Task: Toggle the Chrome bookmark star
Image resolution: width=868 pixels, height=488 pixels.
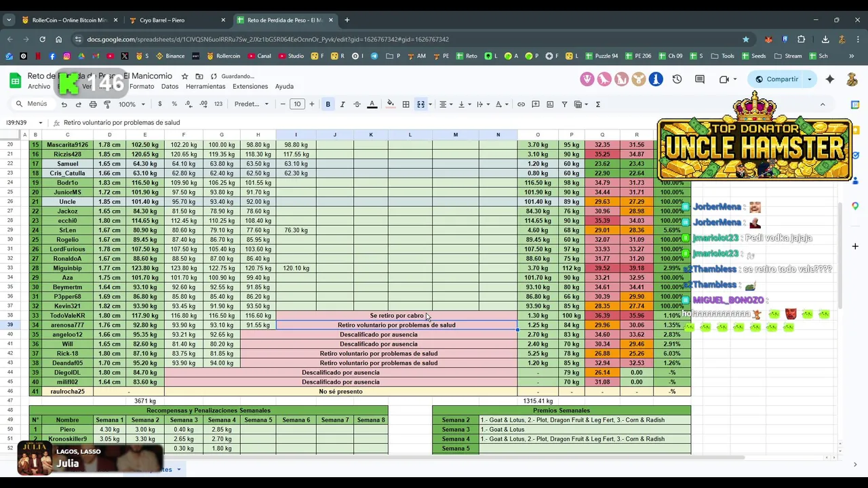Action: [x=746, y=39]
